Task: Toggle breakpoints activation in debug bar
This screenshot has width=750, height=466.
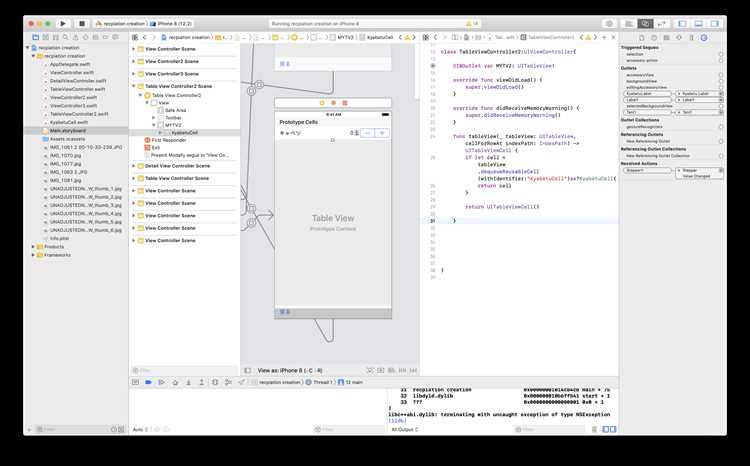Action: point(148,382)
